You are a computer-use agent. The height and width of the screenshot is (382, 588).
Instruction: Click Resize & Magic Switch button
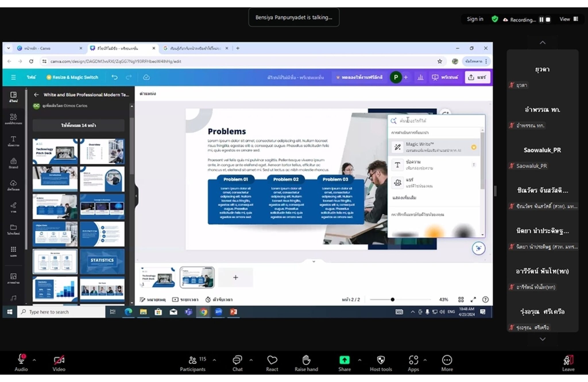pyautogui.click(x=72, y=77)
